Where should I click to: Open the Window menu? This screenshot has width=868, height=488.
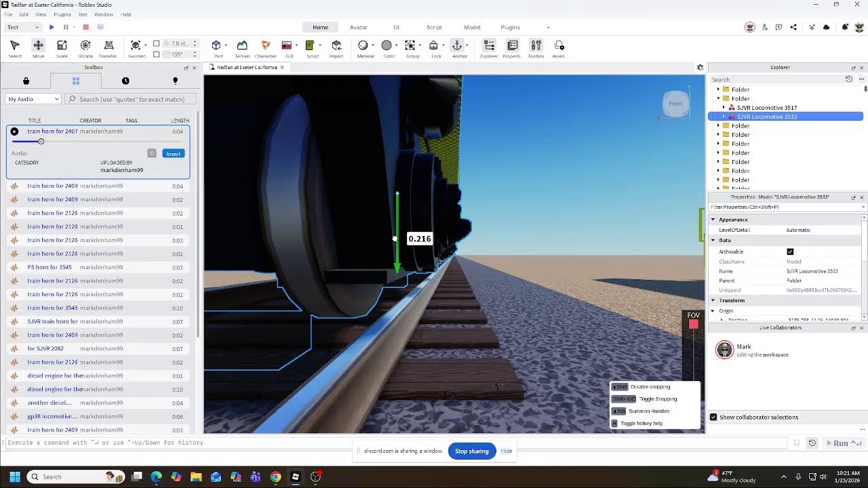(104, 14)
